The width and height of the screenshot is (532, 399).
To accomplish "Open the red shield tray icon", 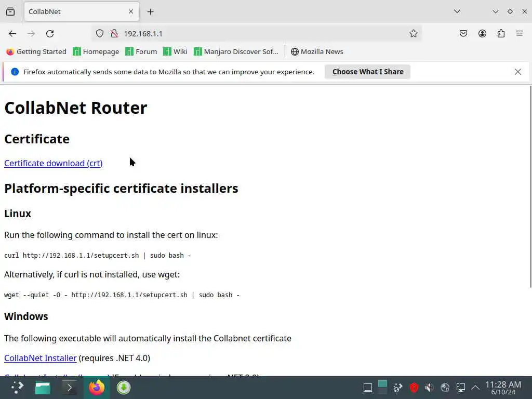I will tap(414, 388).
